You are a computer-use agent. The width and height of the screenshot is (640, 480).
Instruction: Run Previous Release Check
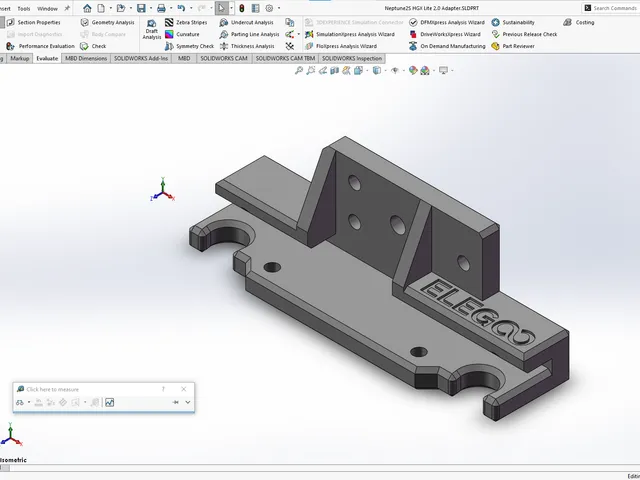[524, 34]
